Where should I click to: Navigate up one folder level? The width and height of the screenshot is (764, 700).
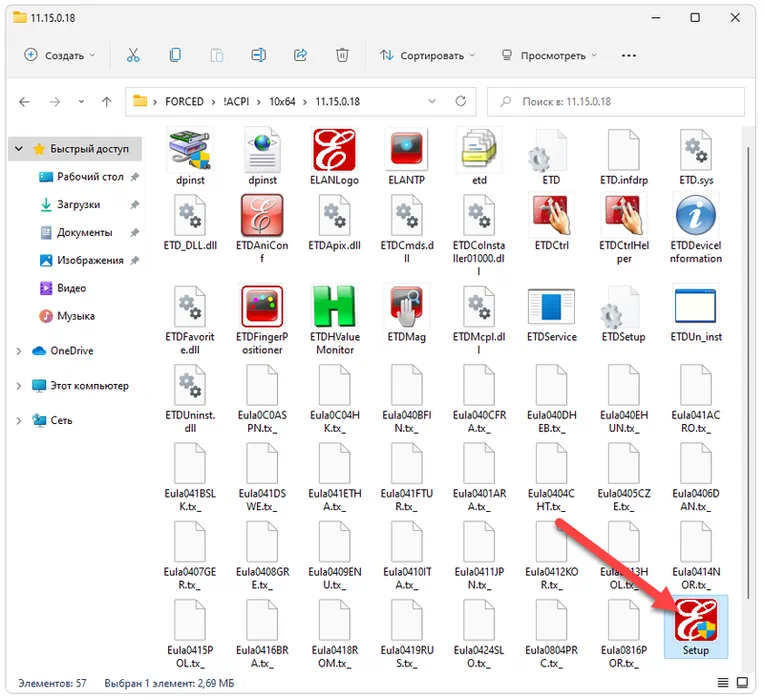(106, 102)
